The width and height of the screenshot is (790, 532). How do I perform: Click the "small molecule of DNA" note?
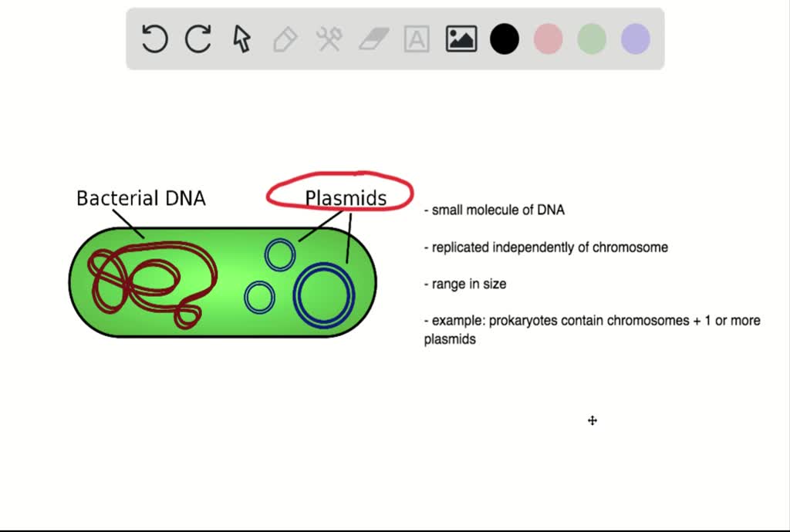(495, 210)
